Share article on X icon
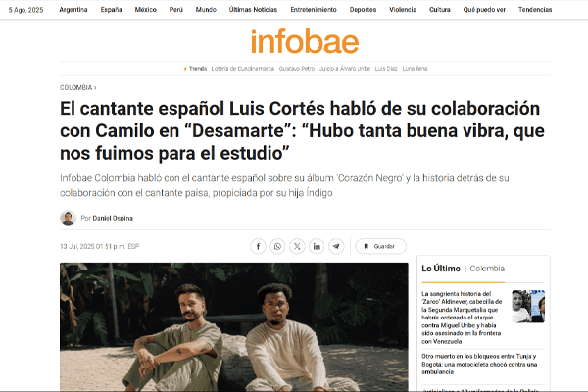The height and width of the screenshot is (392, 588). click(297, 246)
